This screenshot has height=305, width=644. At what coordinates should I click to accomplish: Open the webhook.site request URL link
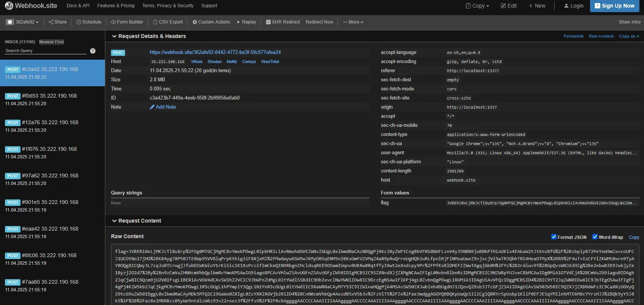[215, 52]
